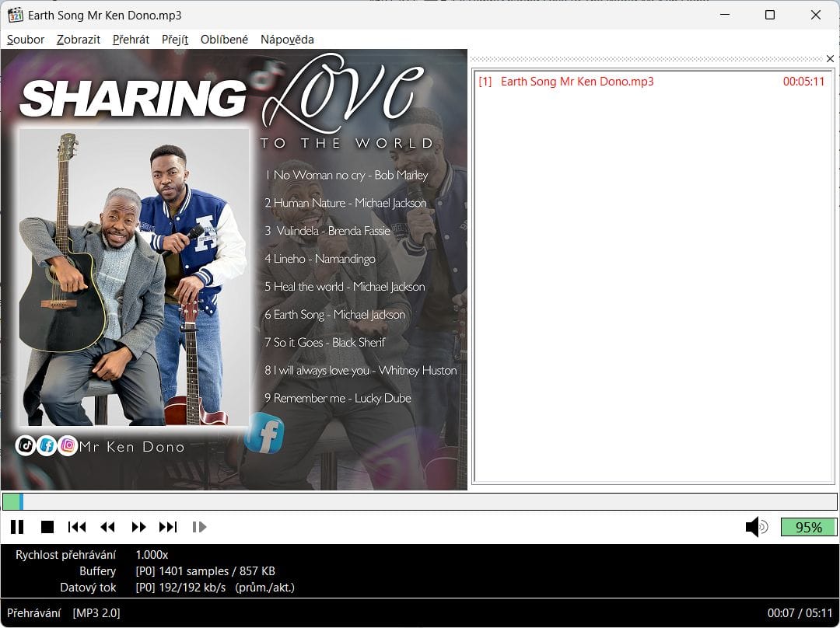Image resolution: width=840 pixels, height=628 pixels.
Task: Skip to the previous track
Action: click(x=77, y=527)
